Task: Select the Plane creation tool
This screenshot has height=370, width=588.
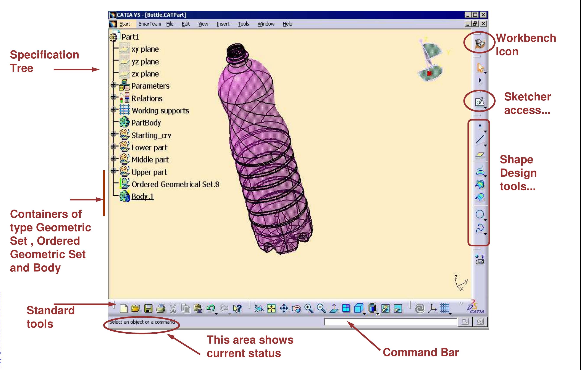Action: pos(480,155)
